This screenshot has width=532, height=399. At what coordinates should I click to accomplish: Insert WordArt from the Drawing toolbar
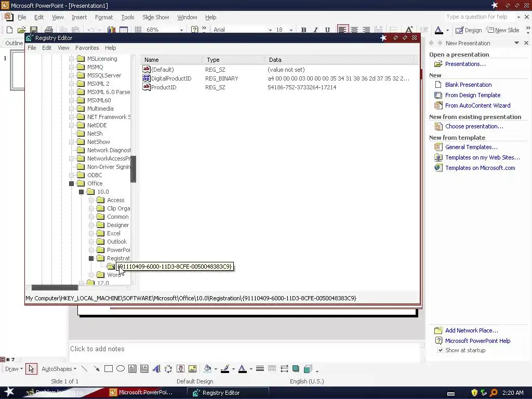coord(156,369)
